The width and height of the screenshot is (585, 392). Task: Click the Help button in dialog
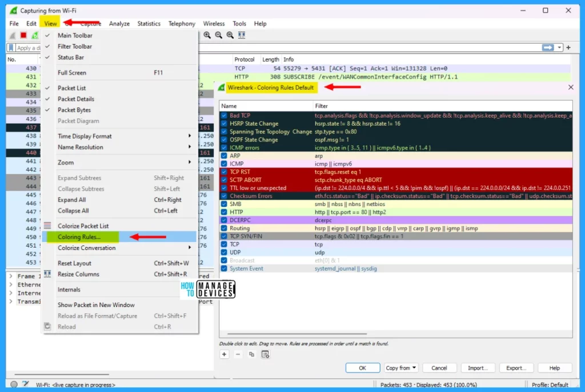tap(555, 368)
